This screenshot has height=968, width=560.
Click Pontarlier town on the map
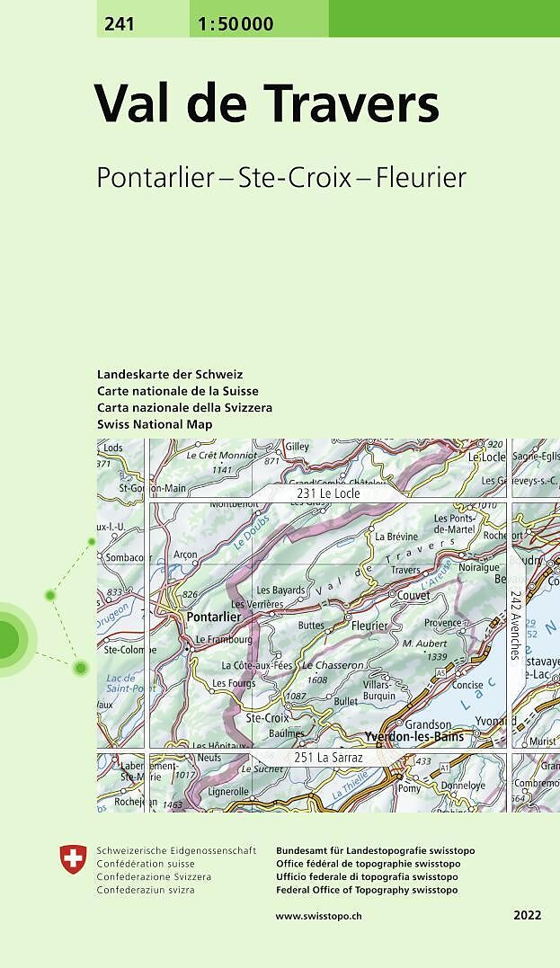[213, 617]
